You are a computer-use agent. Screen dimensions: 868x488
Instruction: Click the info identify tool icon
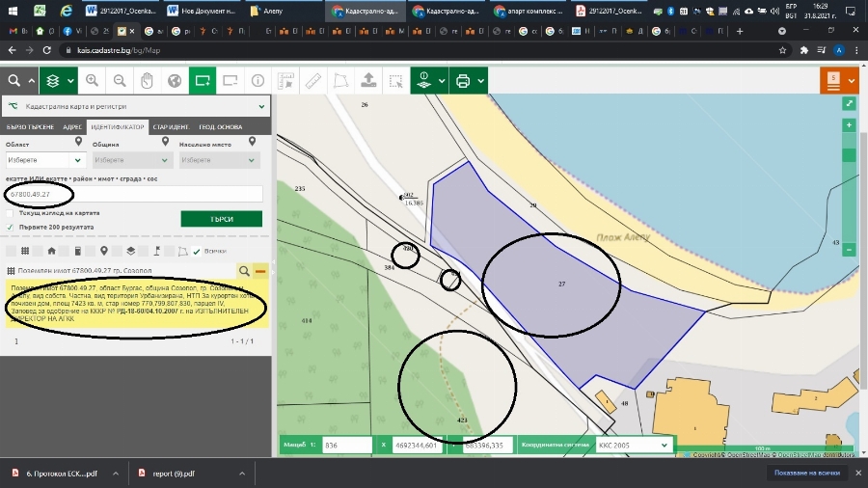[258, 81]
